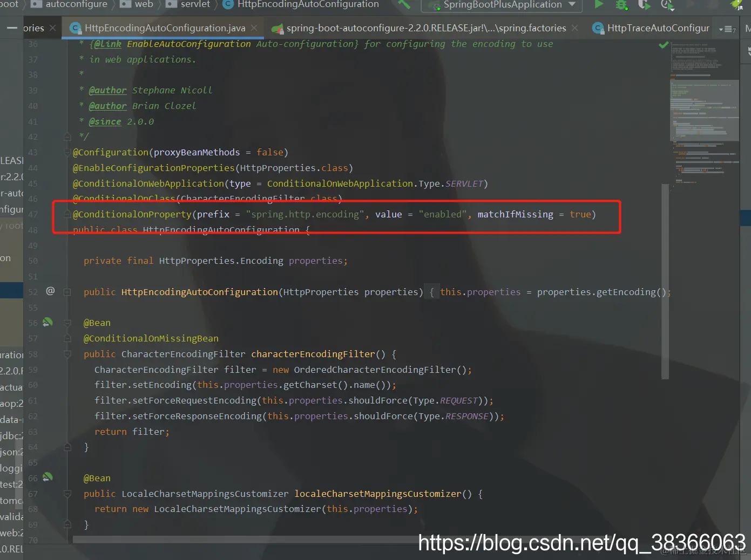Start debugging with the green bug icon
This screenshot has width=751, height=560.
coord(621,4)
